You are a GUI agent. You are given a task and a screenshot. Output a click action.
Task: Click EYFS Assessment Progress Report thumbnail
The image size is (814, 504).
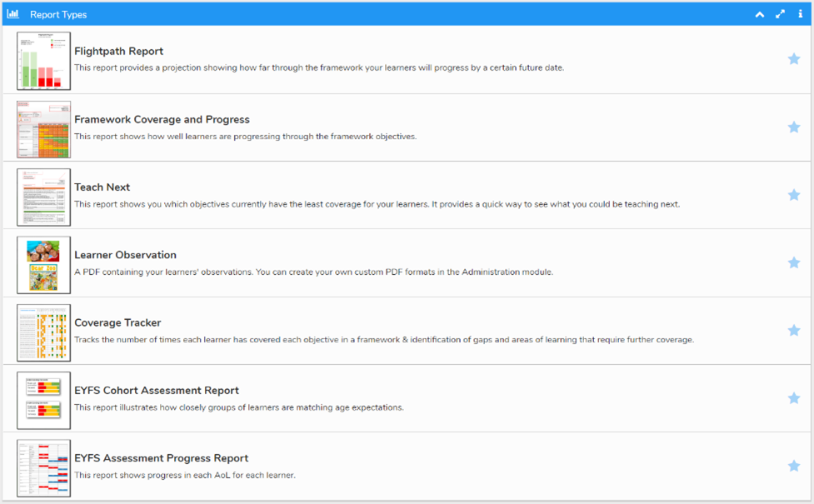pos(43,467)
